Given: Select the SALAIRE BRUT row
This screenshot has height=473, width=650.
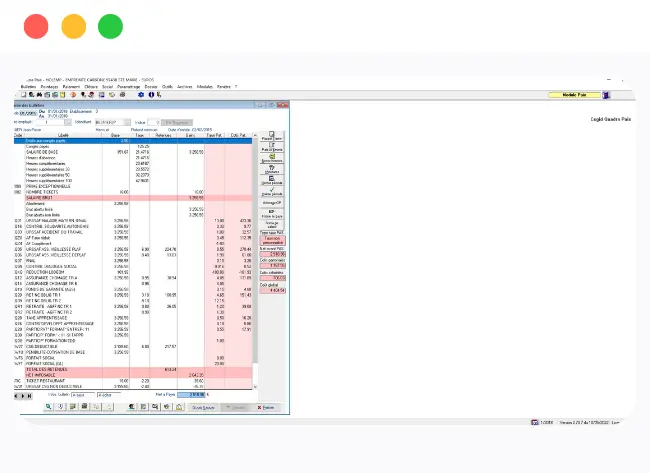Looking at the screenshot, I should click(133, 198).
